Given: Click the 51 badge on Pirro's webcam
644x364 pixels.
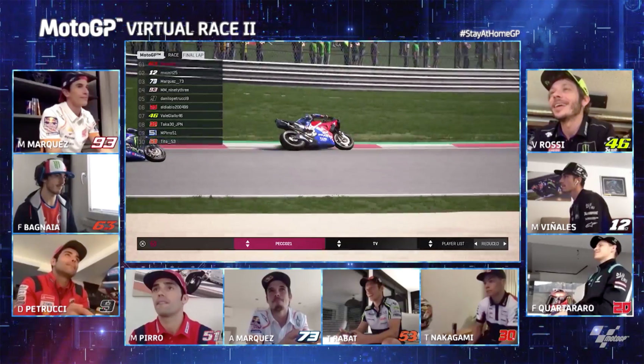Looking at the screenshot, I should [211, 336].
